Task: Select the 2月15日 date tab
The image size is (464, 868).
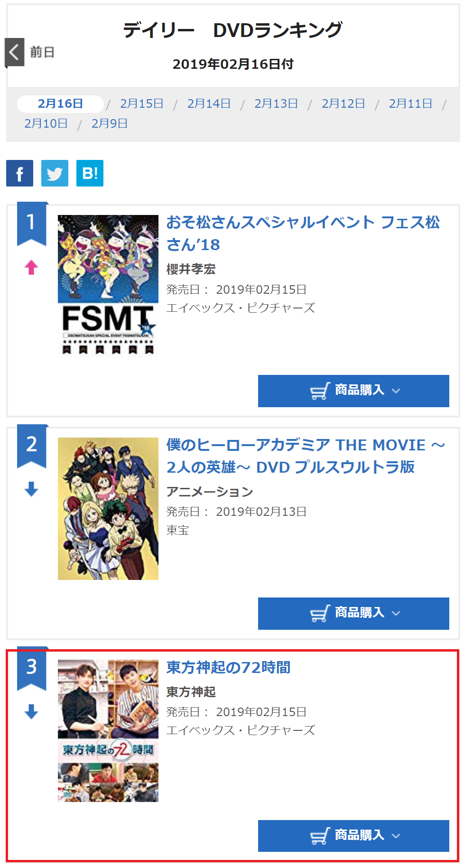Action: [x=141, y=103]
